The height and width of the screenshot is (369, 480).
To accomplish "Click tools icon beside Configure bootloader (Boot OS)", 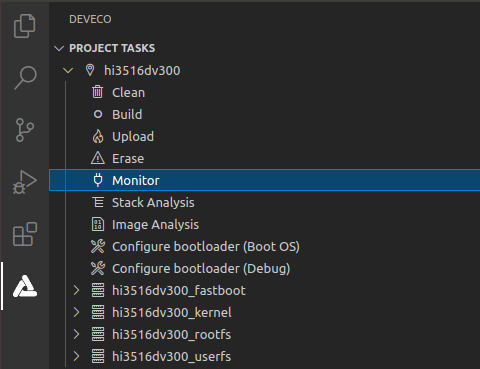I will coord(98,246).
